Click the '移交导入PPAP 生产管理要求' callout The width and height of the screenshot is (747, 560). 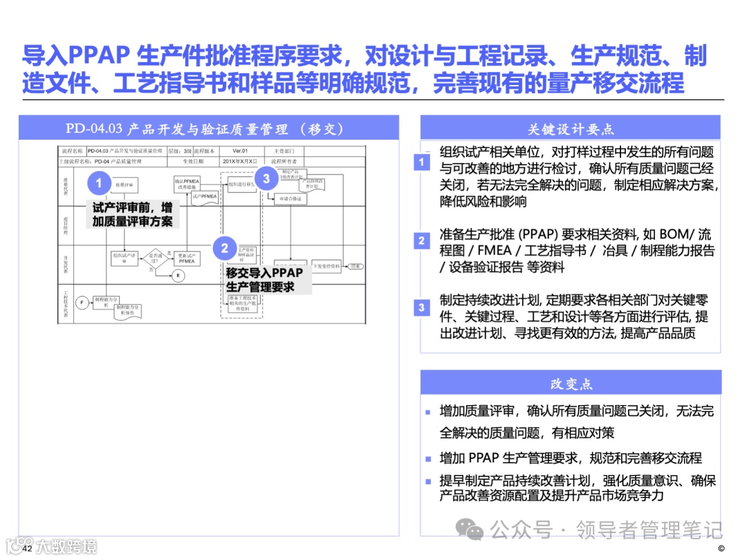(x=268, y=280)
